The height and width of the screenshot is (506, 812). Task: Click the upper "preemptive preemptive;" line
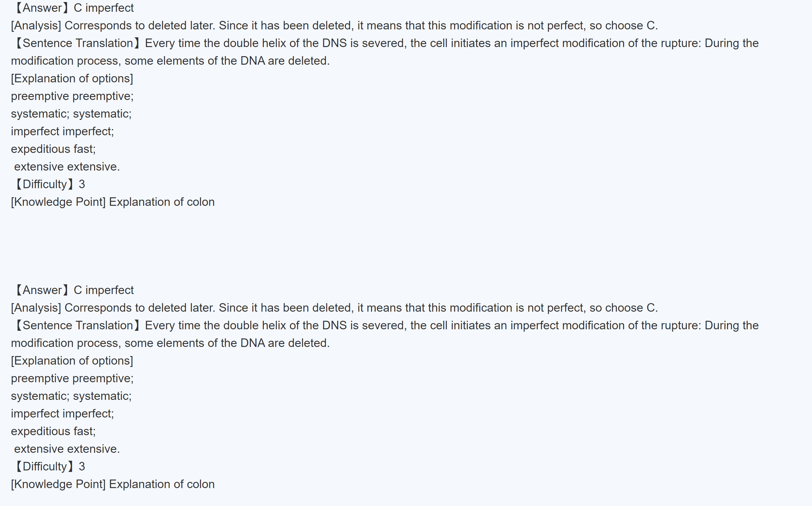(72, 96)
